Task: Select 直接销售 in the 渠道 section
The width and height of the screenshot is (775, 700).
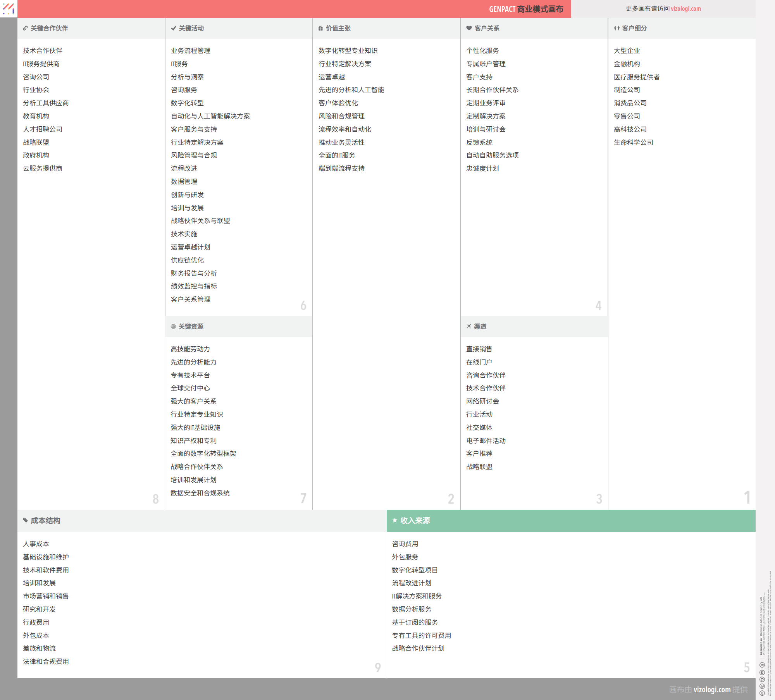Action: (x=479, y=349)
